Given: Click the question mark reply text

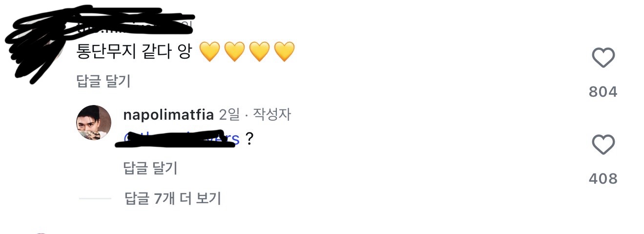Looking at the screenshot, I should point(249,140).
